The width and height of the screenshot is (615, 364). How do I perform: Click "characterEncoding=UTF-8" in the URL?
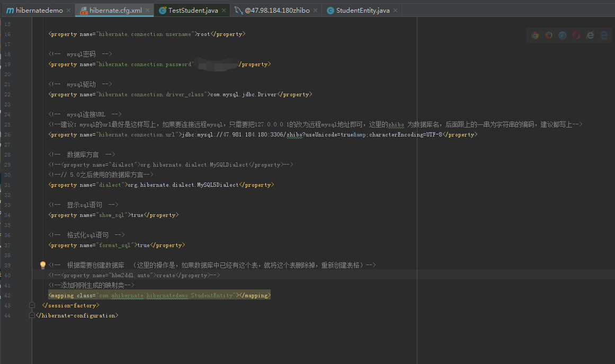tap(406, 135)
